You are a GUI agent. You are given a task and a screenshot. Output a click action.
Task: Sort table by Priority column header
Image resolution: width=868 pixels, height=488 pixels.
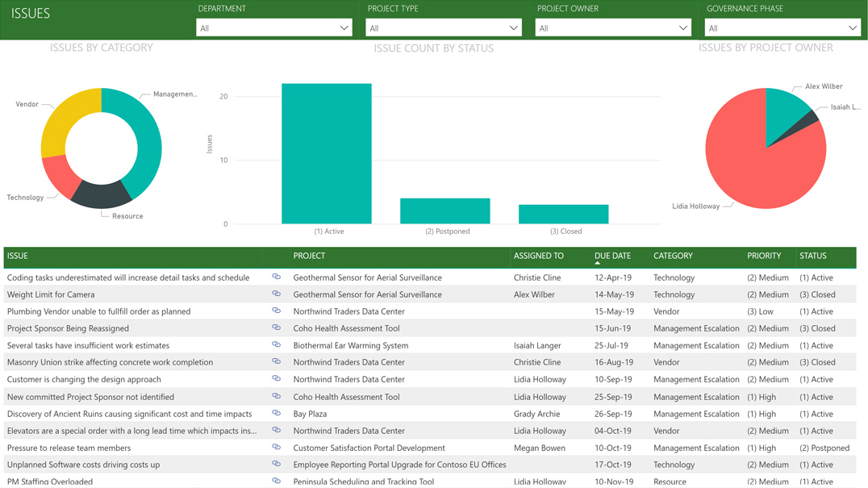[763, 256]
